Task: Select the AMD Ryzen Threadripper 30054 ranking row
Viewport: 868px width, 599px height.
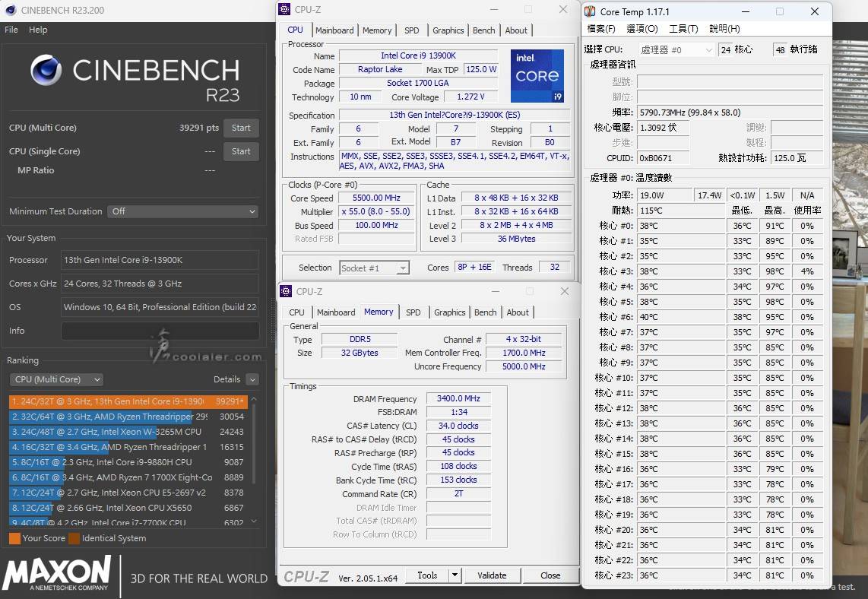Action: coord(128,417)
